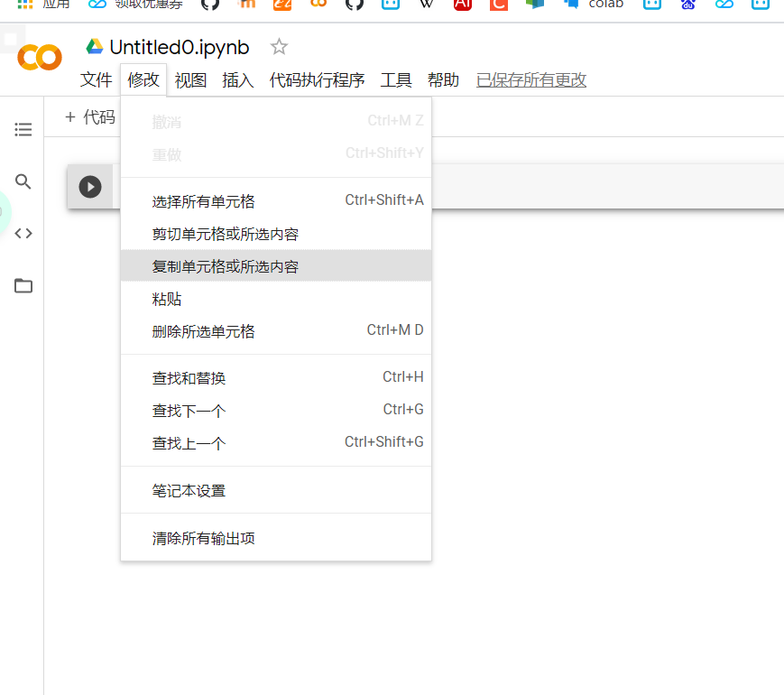Choose 清除所有输出项 to clear outputs

[x=204, y=537]
